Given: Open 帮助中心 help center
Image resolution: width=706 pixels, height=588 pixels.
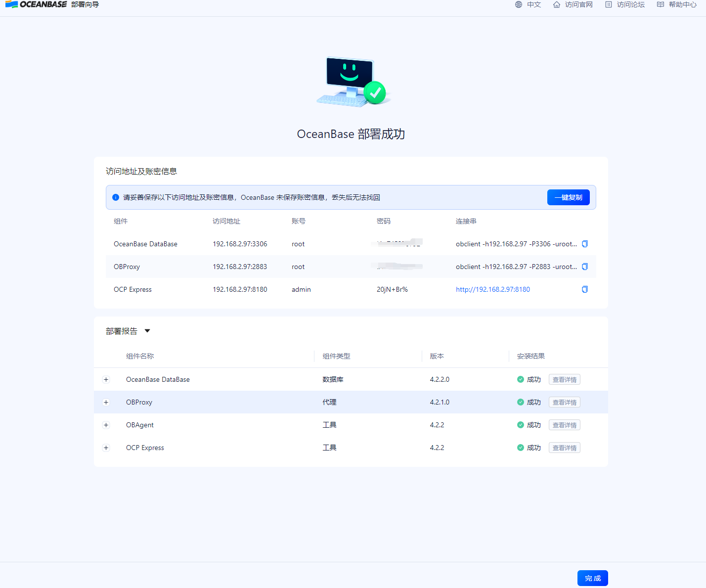Looking at the screenshot, I should click(x=683, y=4).
